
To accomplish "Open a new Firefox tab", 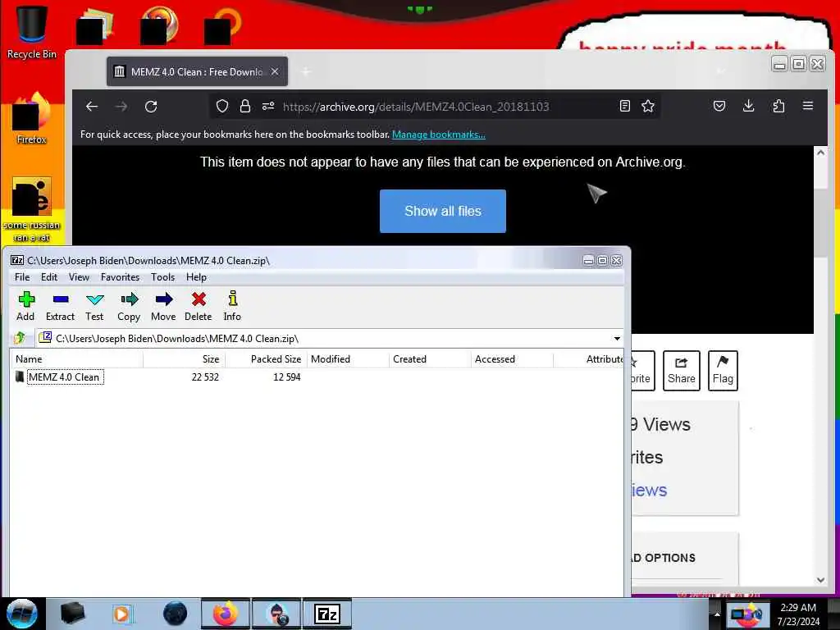I will tap(306, 71).
